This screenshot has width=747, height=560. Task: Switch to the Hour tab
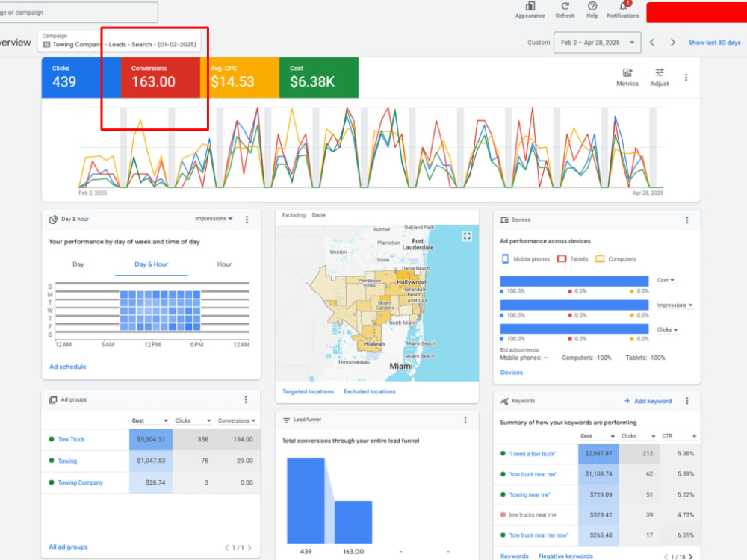pos(224,264)
